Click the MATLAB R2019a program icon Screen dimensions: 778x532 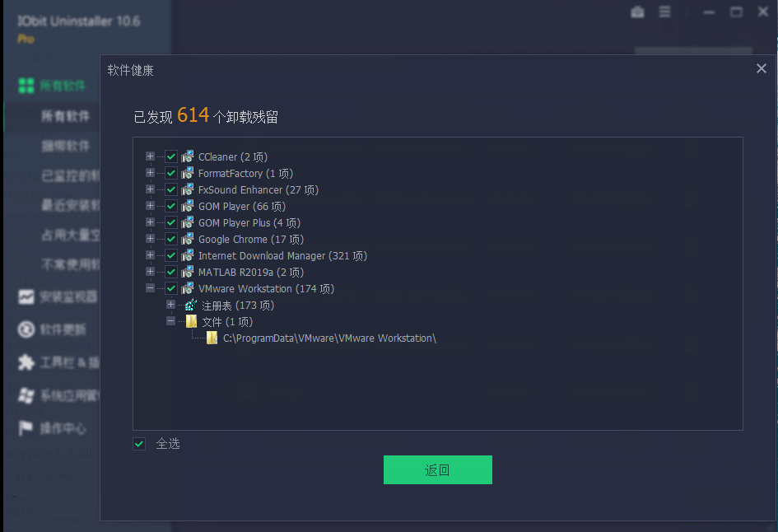coord(188,272)
